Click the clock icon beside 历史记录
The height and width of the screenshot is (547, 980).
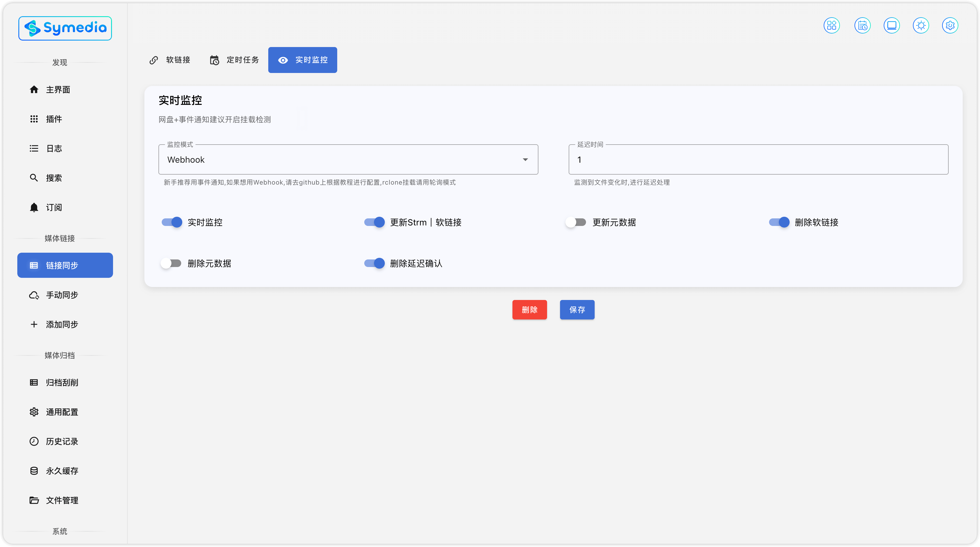pyautogui.click(x=34, y=441)
